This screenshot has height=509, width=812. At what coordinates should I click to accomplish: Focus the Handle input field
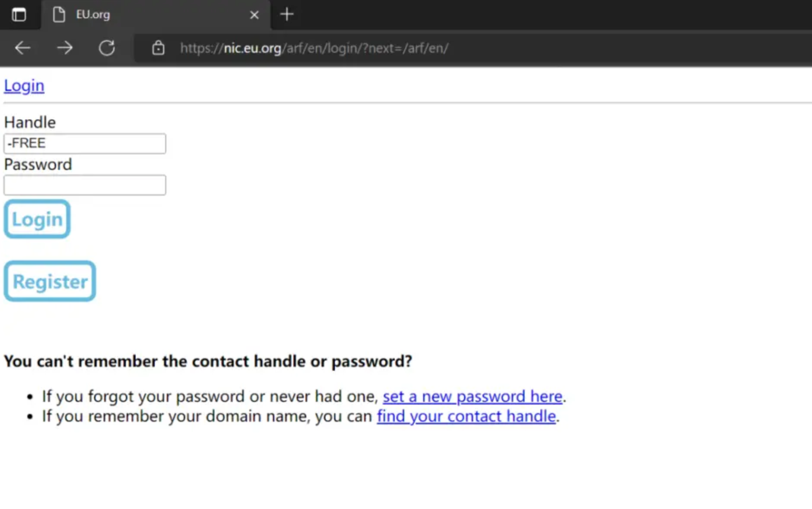tap(85, 143)
